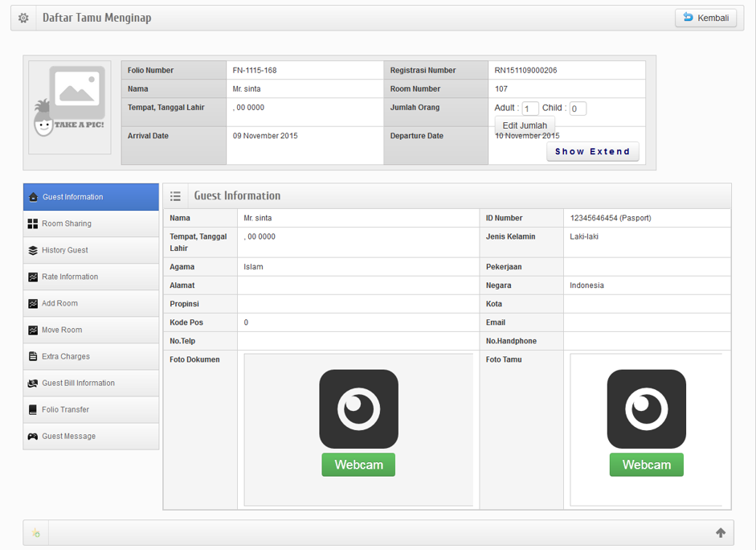Click the Extra Charges document icon

[33, 357]
